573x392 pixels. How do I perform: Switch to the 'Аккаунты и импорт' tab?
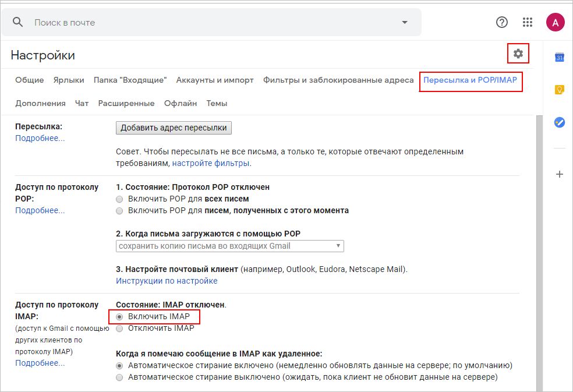(x=214, y=80)
